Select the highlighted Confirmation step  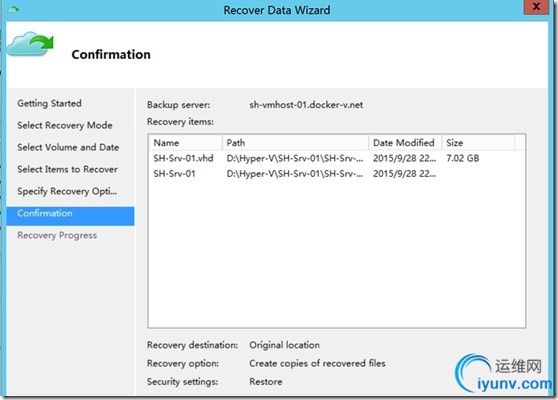tap(70, 216)
